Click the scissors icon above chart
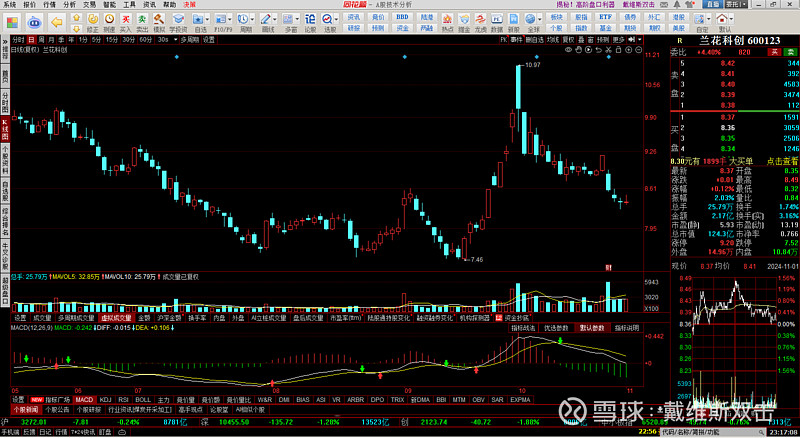800x438 pixels. pyautogui.click(x=608, y=50)
